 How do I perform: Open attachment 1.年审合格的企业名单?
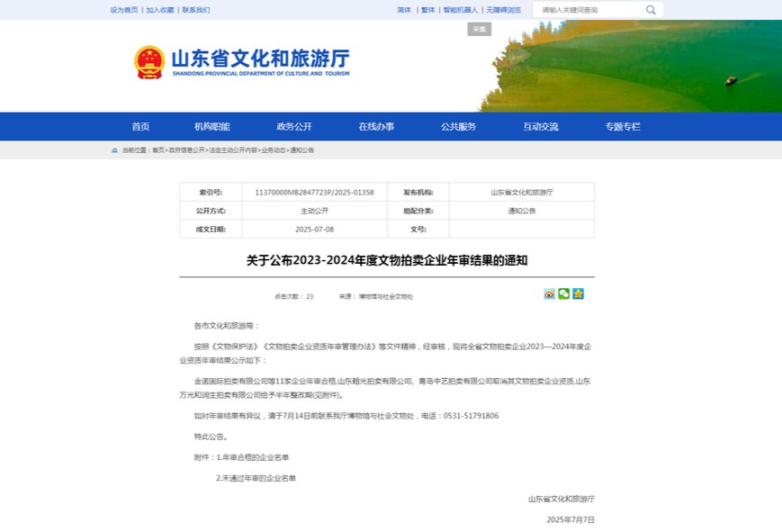(x=252, y=457)
